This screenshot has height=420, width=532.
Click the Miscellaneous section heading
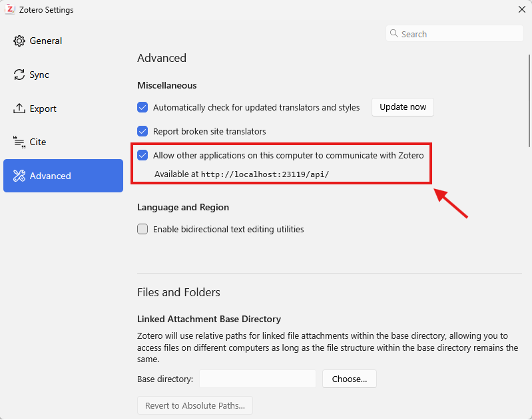(167, 85)
